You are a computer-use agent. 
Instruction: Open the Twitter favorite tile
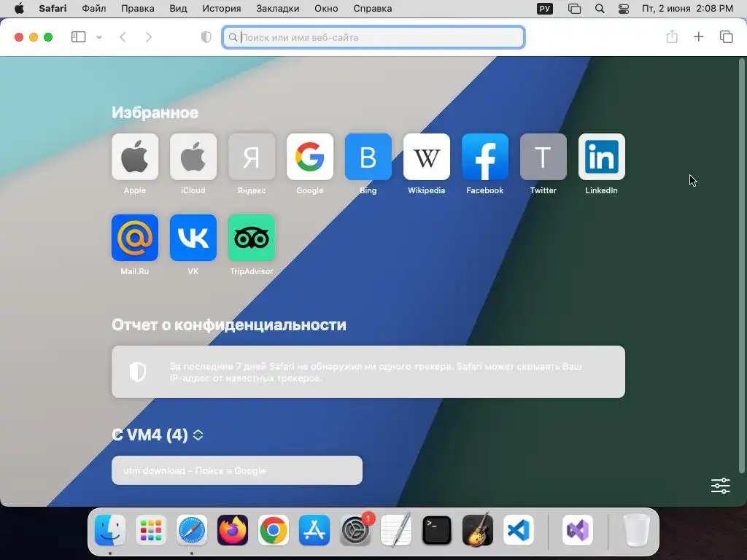click(x=543, y=157)
